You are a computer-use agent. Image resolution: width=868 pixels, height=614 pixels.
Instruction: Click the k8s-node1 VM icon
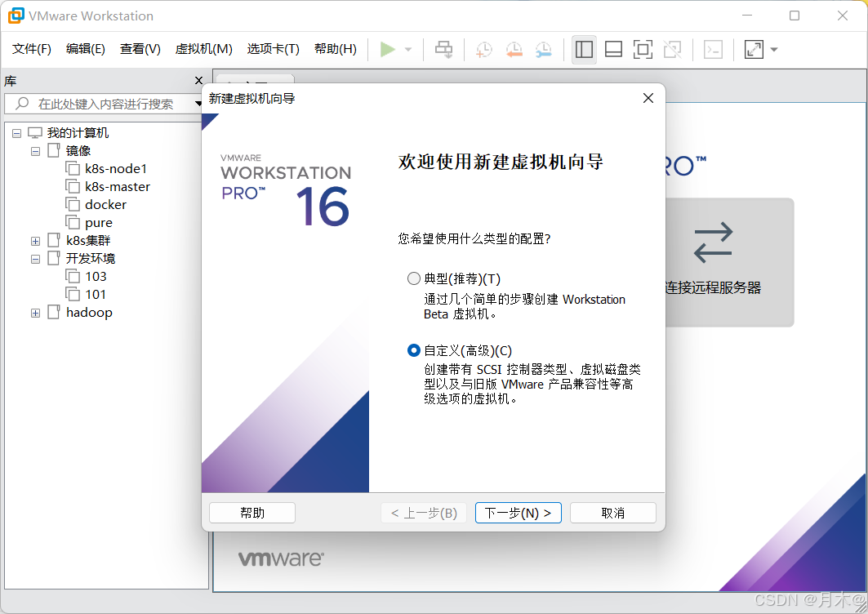pyautogui.click(x=73, y=168)
